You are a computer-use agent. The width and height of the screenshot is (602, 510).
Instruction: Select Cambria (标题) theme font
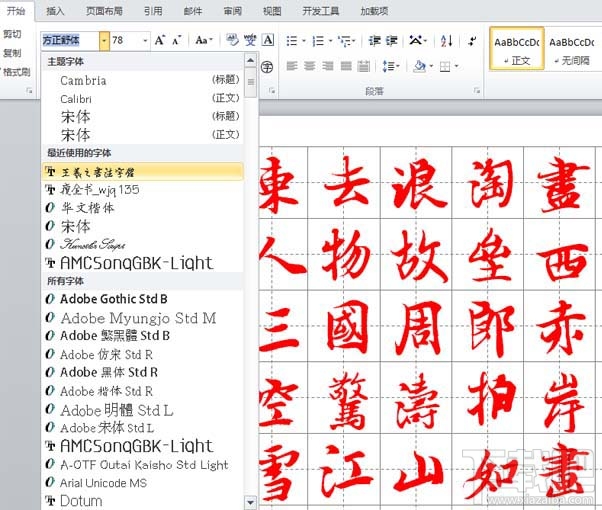[x=142, y=81]
